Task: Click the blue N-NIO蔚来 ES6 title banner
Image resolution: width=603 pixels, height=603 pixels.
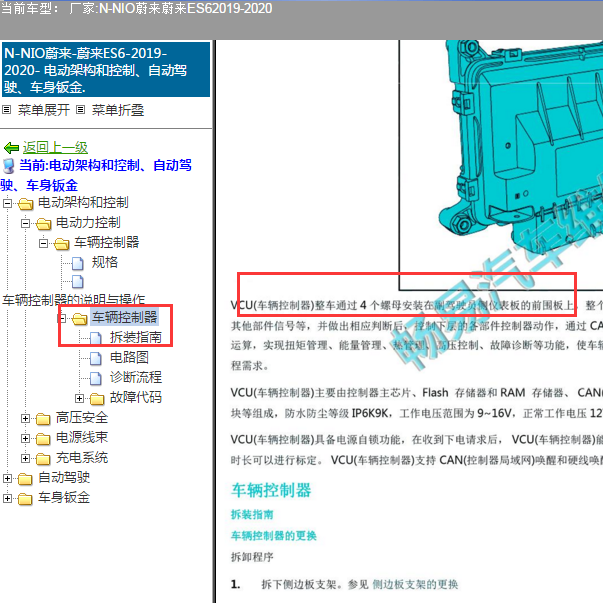Action: (106, 70)
